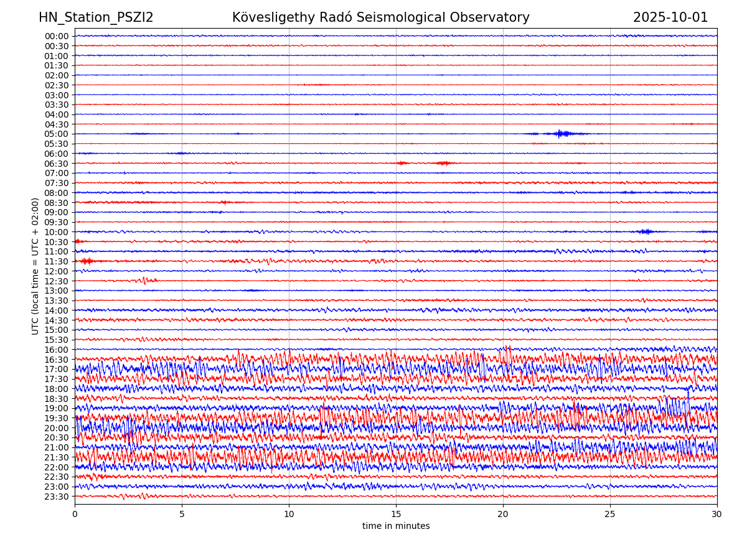Viewport: 747px width, 560px height.
Task: Click the x-axis tick labeled 30
Action: (x=717, y=514)
